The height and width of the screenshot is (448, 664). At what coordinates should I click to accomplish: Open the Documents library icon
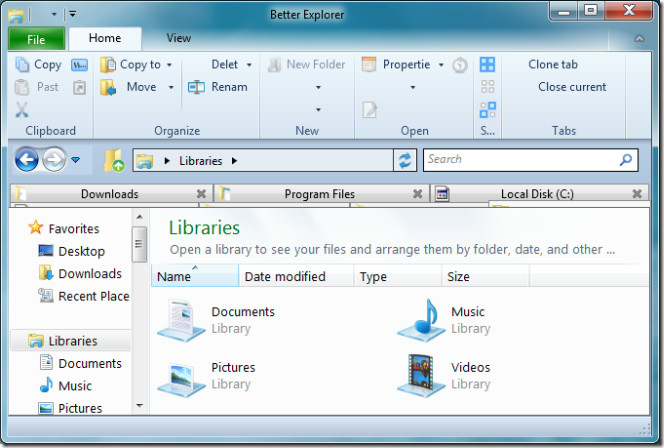point(181,320)
